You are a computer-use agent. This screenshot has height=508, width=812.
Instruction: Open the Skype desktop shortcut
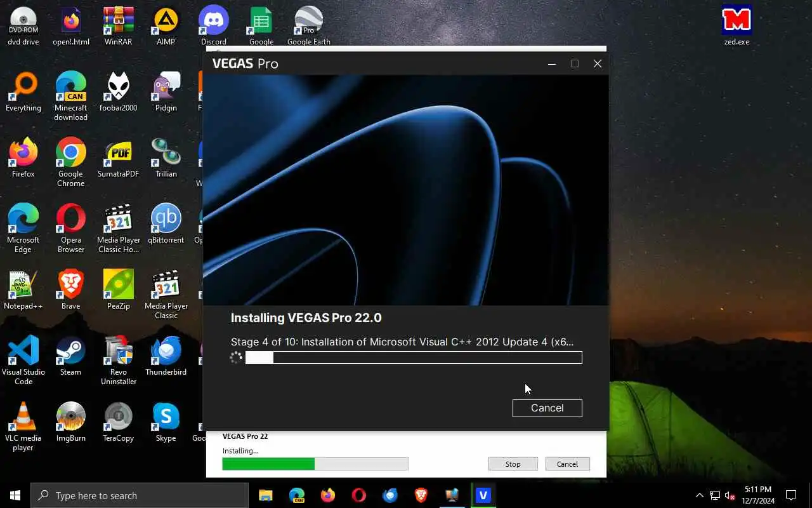pos(166,422)
